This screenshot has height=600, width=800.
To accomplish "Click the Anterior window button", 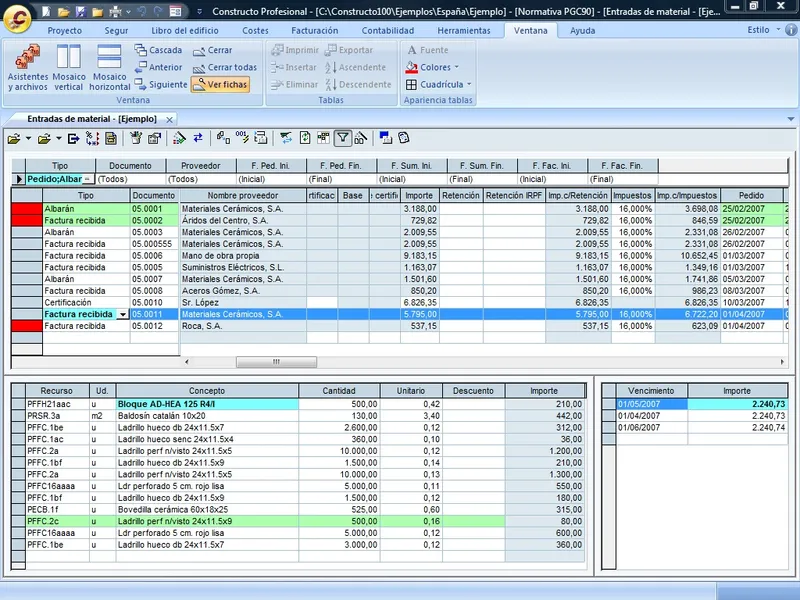I will click(159, 67).
